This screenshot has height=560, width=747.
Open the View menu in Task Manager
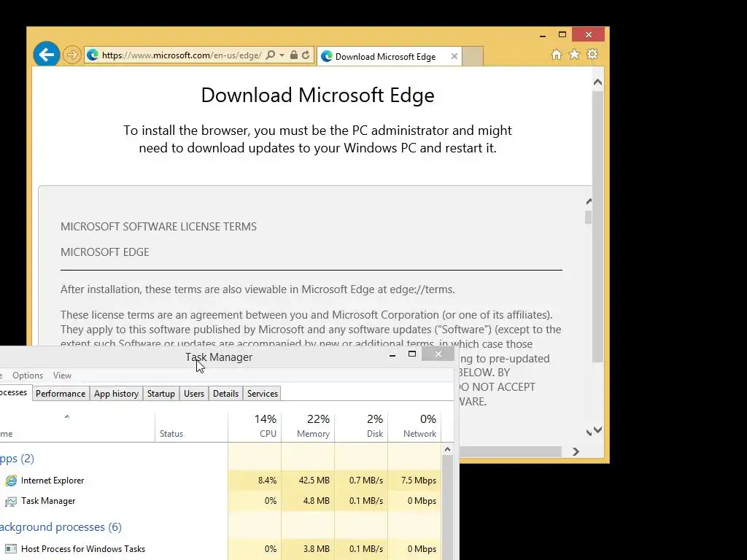coord(63,376)
